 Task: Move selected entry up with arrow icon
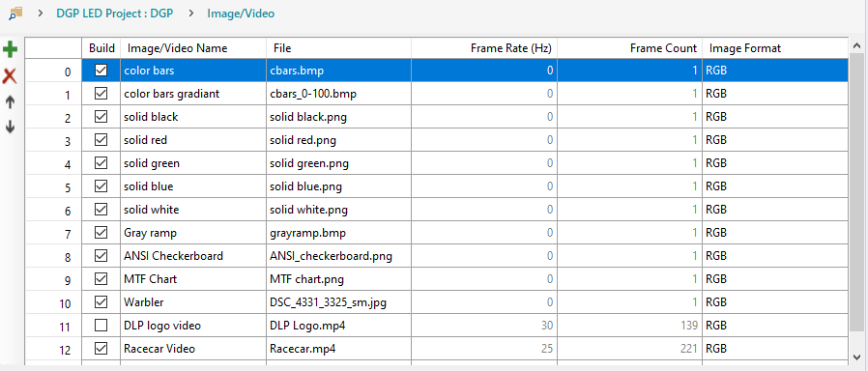click(10, 101)
